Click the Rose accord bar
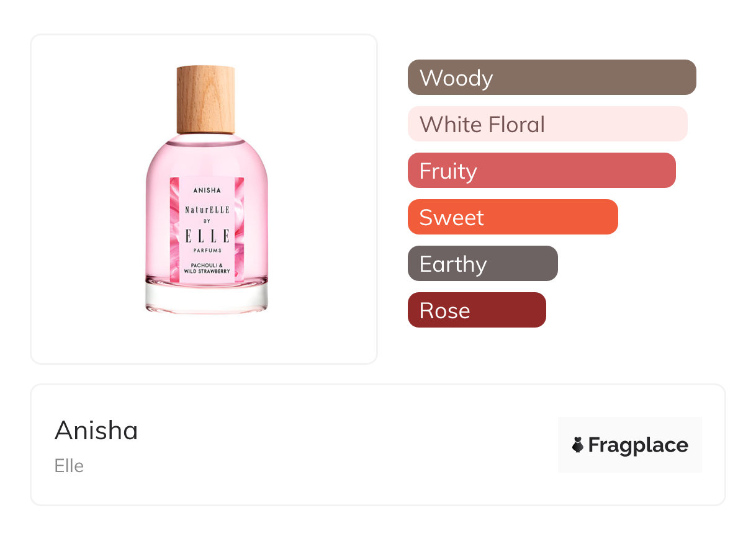The height and width of the screenshot is (536, 756). point(476,310)
